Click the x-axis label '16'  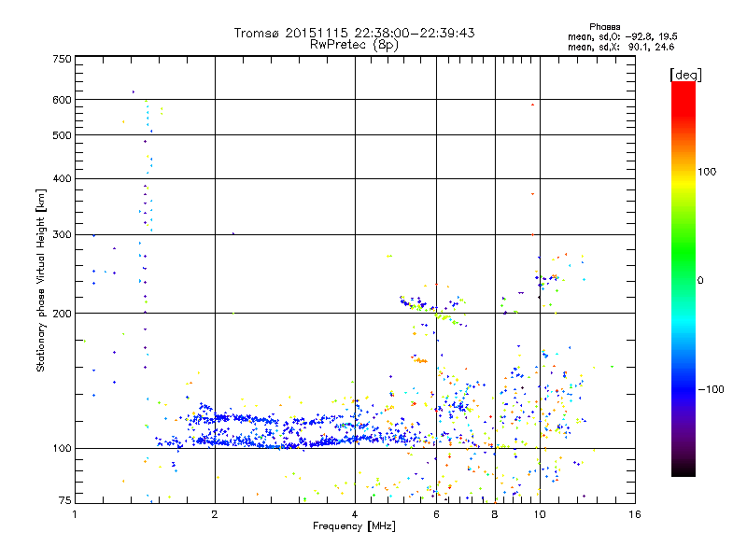click(x=635, y=514)
